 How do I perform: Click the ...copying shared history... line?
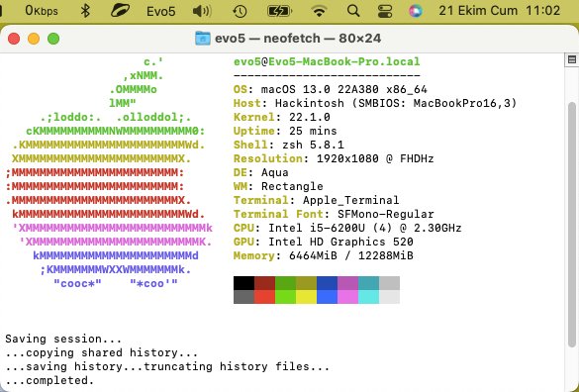pyautogui.click(x=102, y=352)
